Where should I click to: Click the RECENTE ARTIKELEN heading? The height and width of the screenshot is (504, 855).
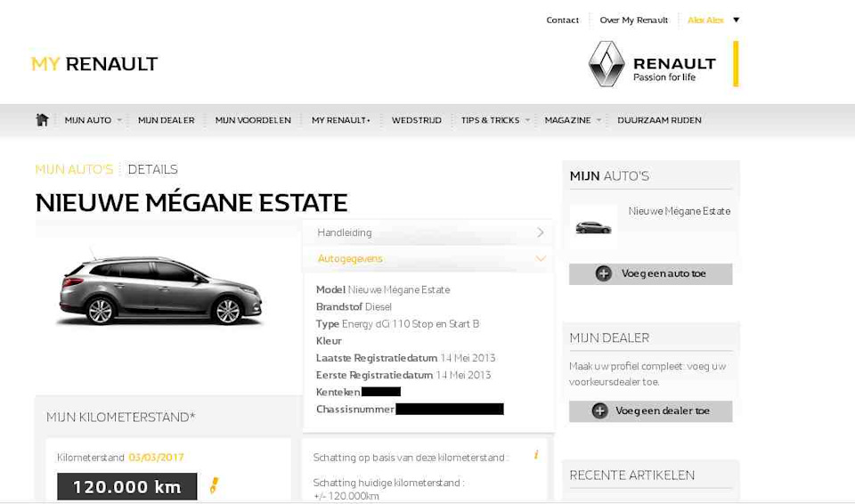click(632, 476)
